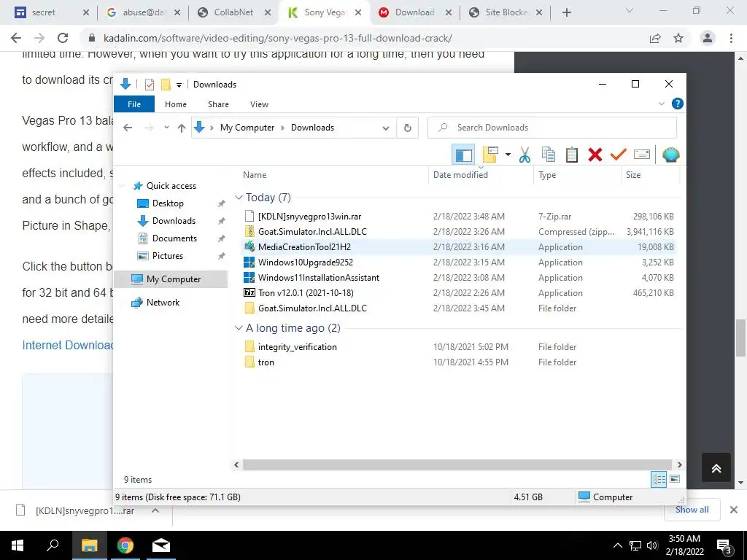Select Documents in Quick access
The height and width of the screenshot is (560, 747).
tap(174, 238)
